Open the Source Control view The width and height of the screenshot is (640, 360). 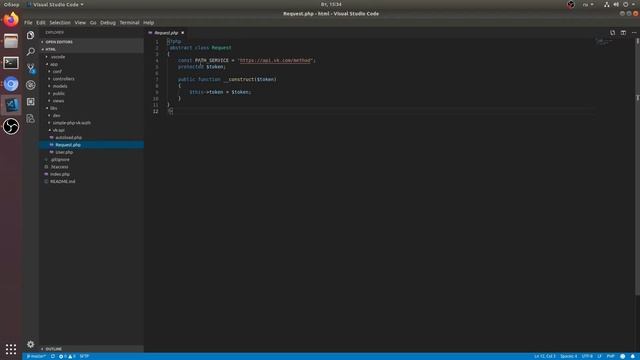click(30, 69)
